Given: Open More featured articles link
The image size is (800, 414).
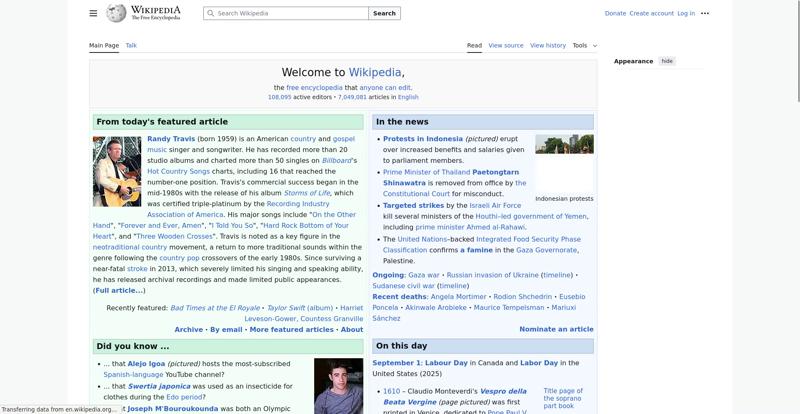Looking at the screenshot, I should click(x=291, y=330).
